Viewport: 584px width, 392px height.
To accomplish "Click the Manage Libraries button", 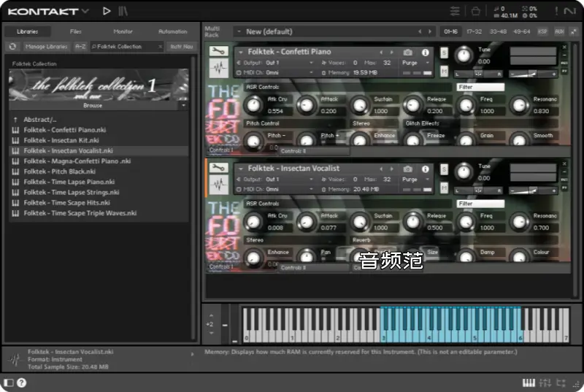I will [x=45, y=46].
